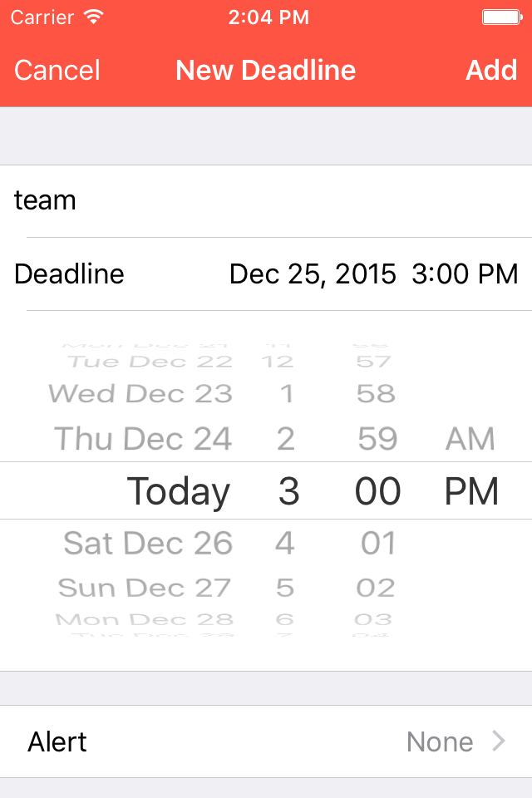Tap the Cancel button
Image resolution: width=532 pixels, height=798 pixels.
57,70
